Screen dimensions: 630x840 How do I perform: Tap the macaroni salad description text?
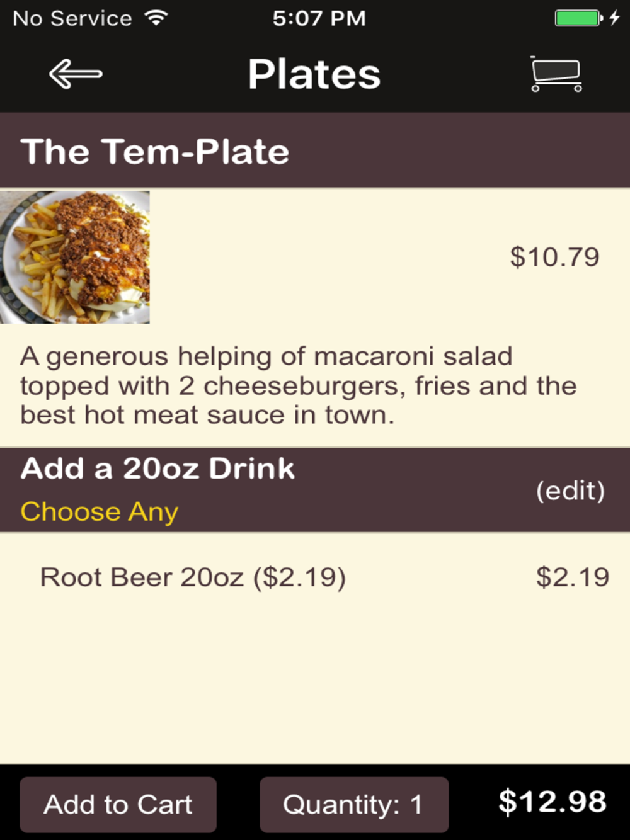coord(298,385)
